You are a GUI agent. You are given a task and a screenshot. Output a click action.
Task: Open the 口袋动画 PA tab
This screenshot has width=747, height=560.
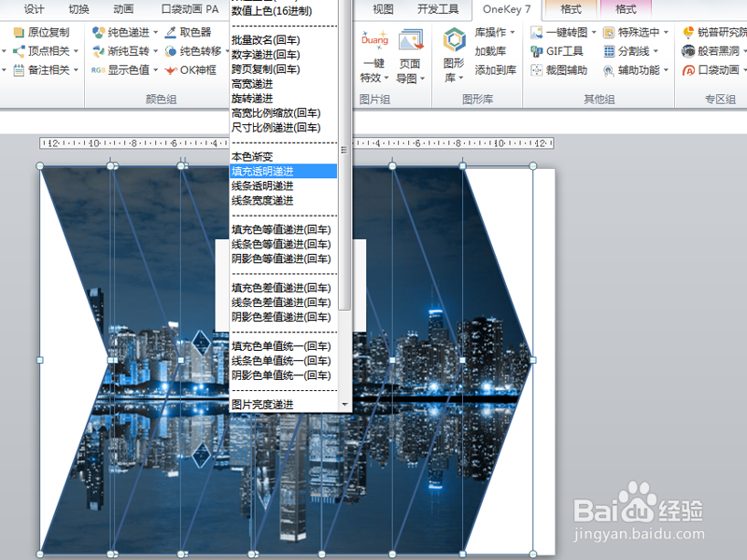(x=190, y=9)
